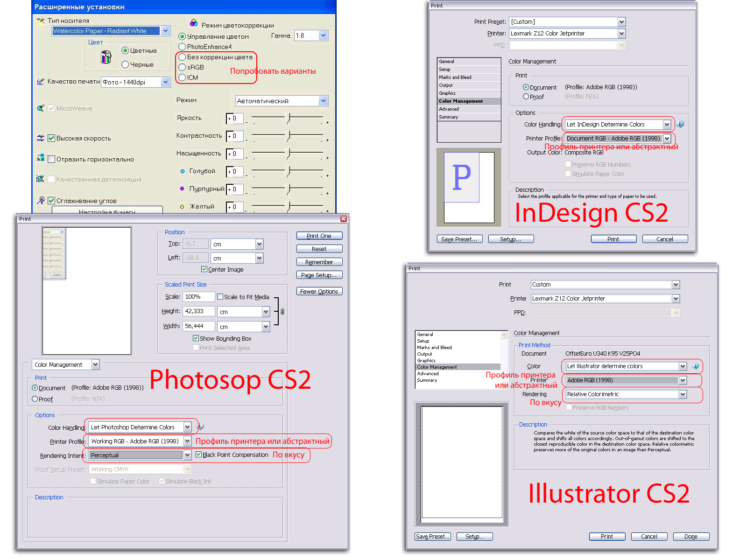
Task: Click the Height 42,333 input field
Action: coord(199,311)
